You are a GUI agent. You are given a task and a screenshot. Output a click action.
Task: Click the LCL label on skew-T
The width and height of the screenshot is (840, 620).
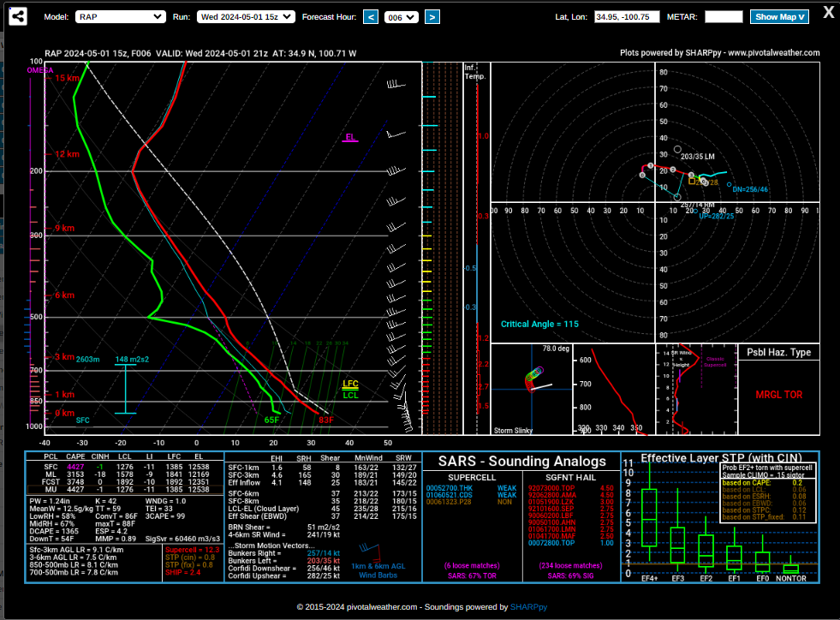[350, 396]
